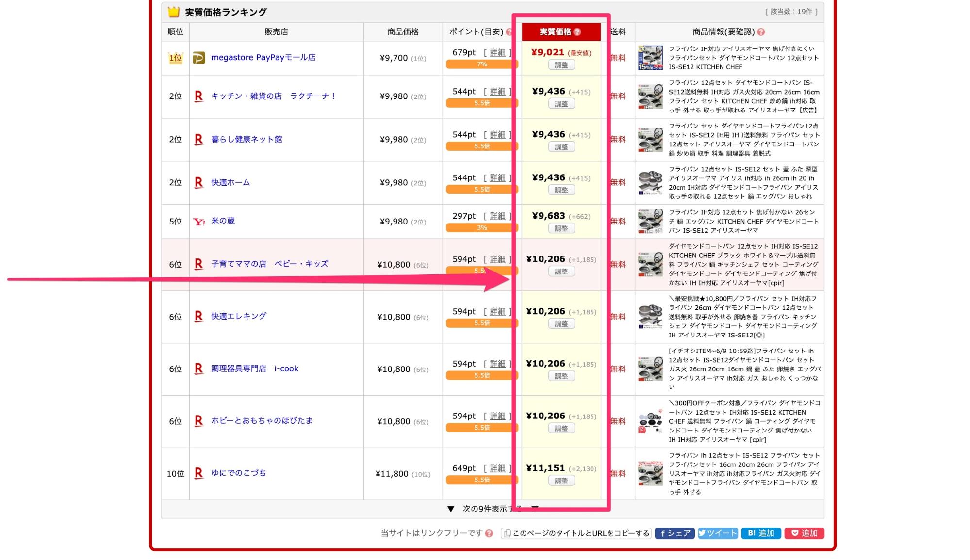Click the help icon next to ポイント(目安)
Viewport: 970px width, 560px height.
[509, 32]
